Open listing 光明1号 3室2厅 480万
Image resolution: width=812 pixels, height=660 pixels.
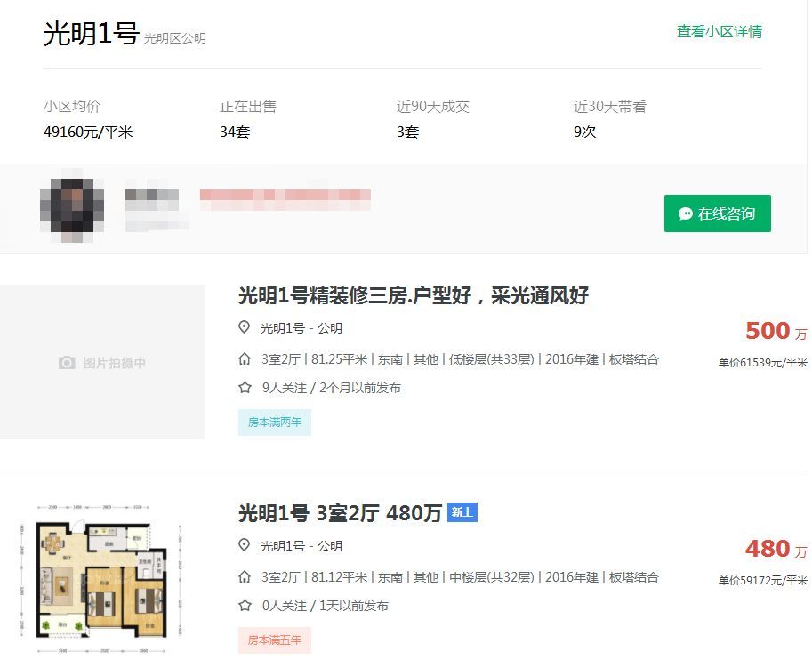[x=340, y=513]
